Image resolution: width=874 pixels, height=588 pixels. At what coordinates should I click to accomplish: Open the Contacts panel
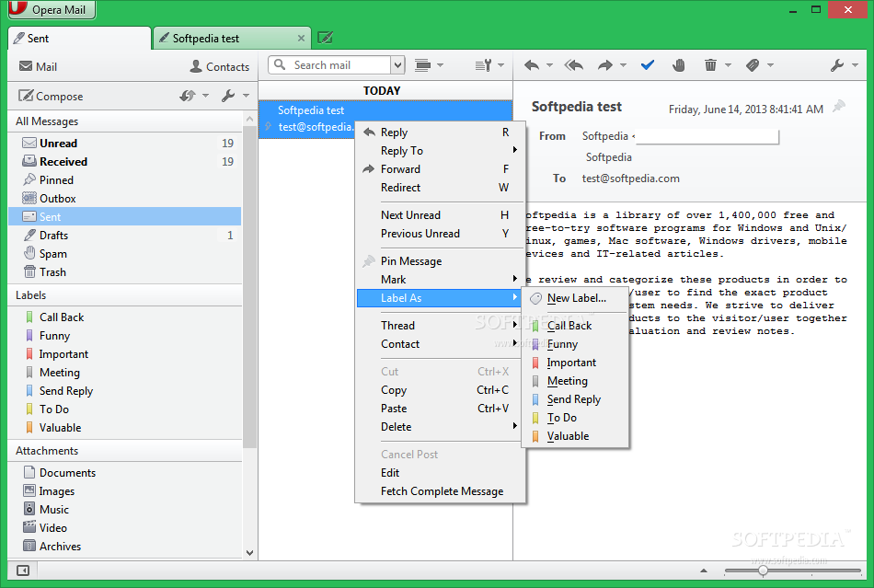(x=220, y=66)
